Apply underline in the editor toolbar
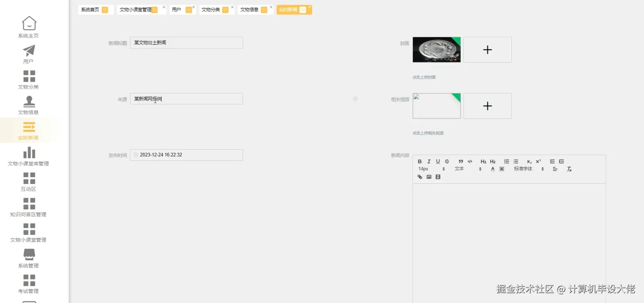 (x=438, y=161)
